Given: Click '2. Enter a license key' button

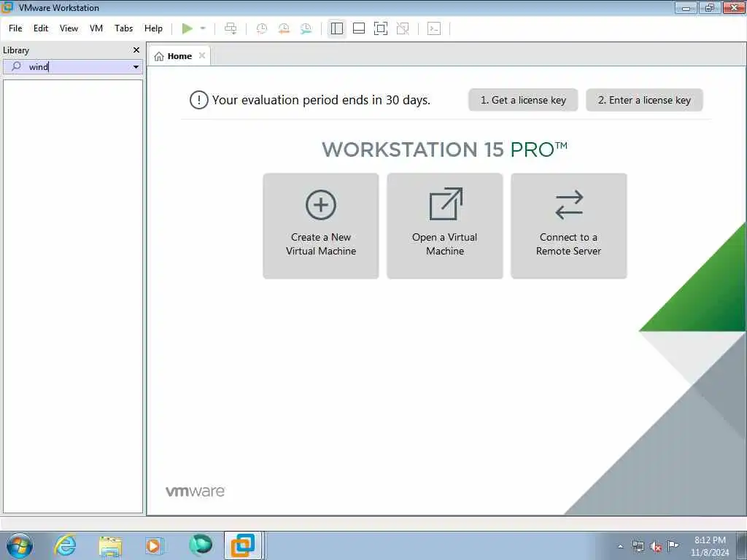Looking at the screenshot, I should [x=644, y=100].
